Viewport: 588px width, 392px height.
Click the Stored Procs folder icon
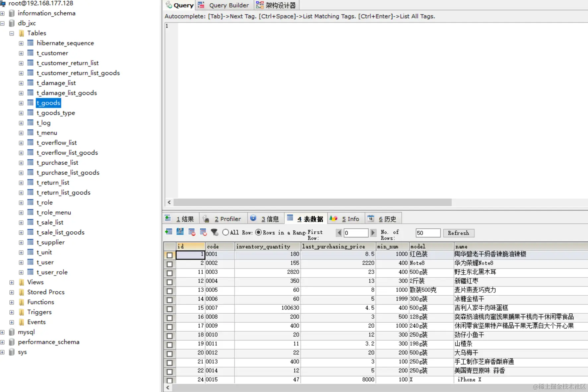[22, 292]
